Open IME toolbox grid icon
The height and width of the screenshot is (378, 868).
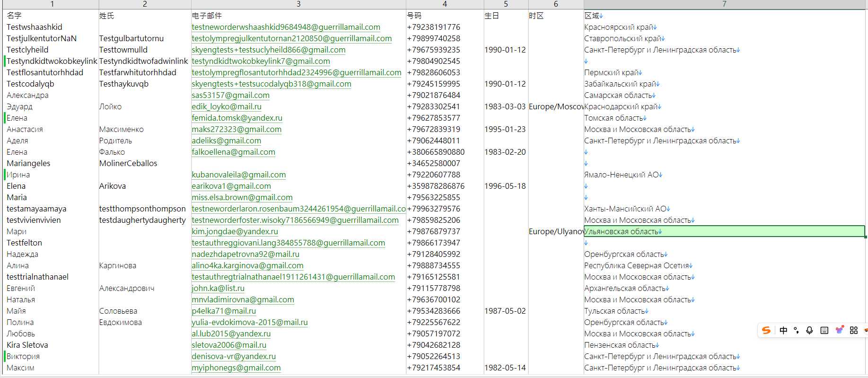[854, 330]
